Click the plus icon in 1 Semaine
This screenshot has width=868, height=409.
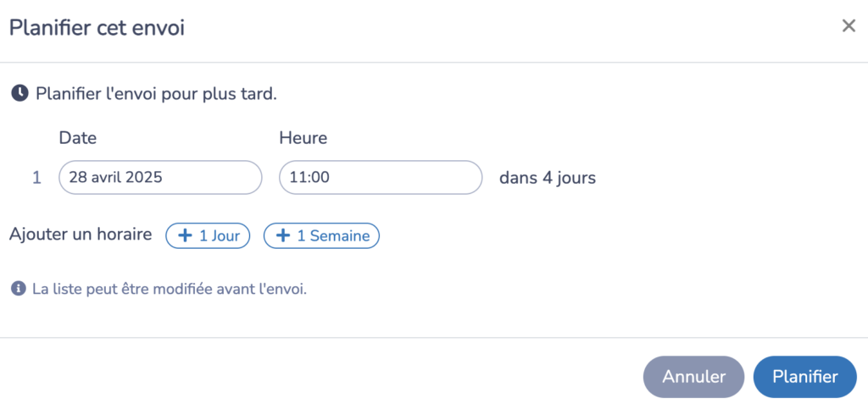283,236
